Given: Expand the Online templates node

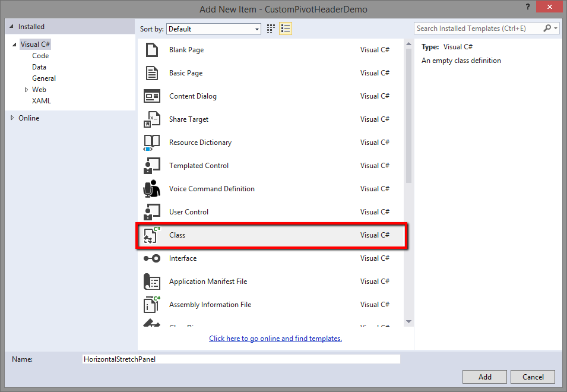Looking at the screenshot, I should click(12, 118).
